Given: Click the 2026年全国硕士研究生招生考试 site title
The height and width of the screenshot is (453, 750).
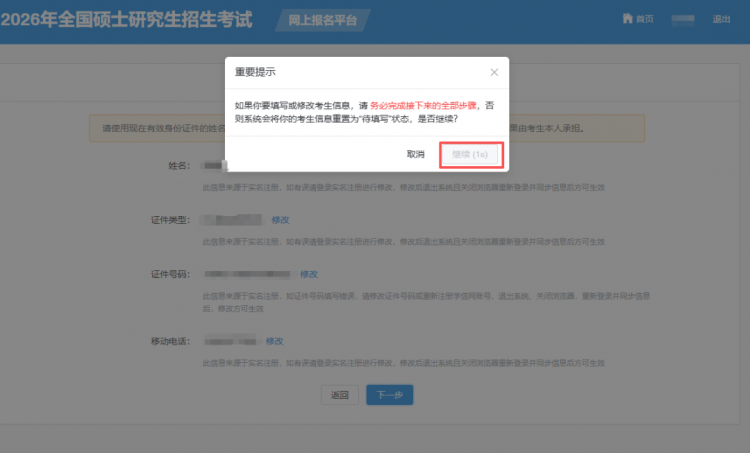Looking at the screenshot, I should [127, 19].
